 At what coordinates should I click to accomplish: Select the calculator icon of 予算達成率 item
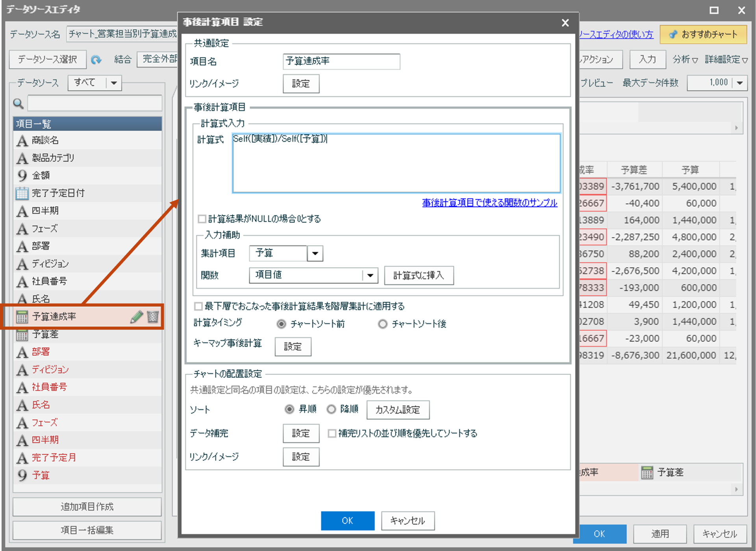(22, 317)
